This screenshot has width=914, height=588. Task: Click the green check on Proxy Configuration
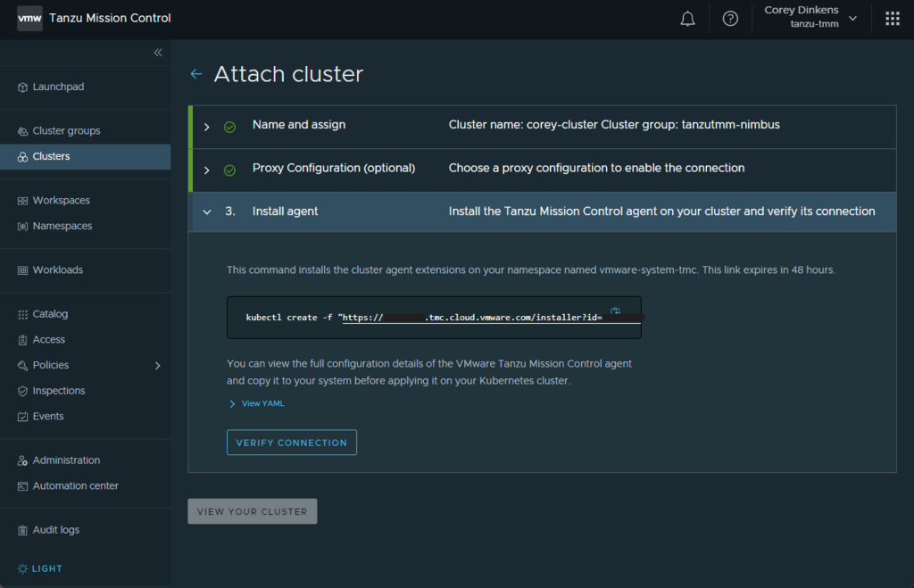229,170
